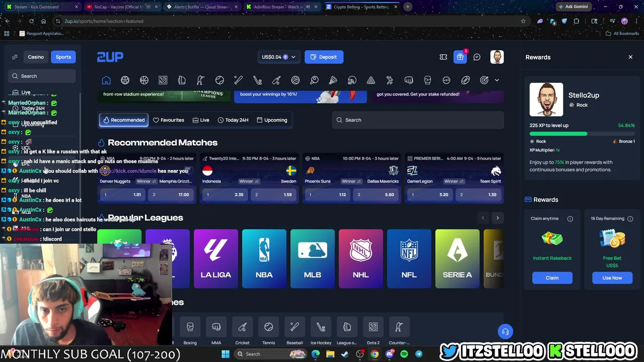Show info for 16 Day Remaining reward
This screenshot has width=644, height=362.
[630, 219]
